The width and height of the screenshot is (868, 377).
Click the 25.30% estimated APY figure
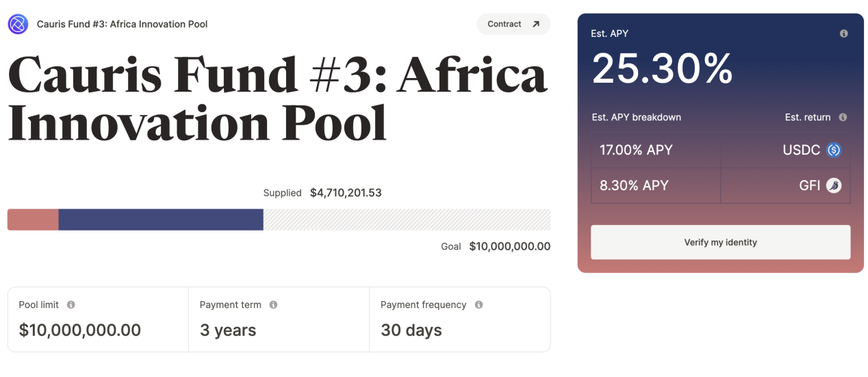click(662, 68)
